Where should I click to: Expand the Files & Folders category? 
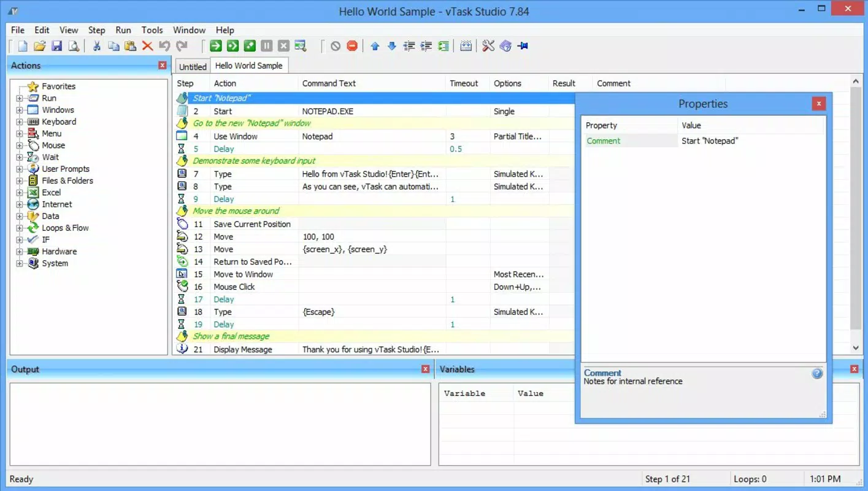tap(20, 180)
